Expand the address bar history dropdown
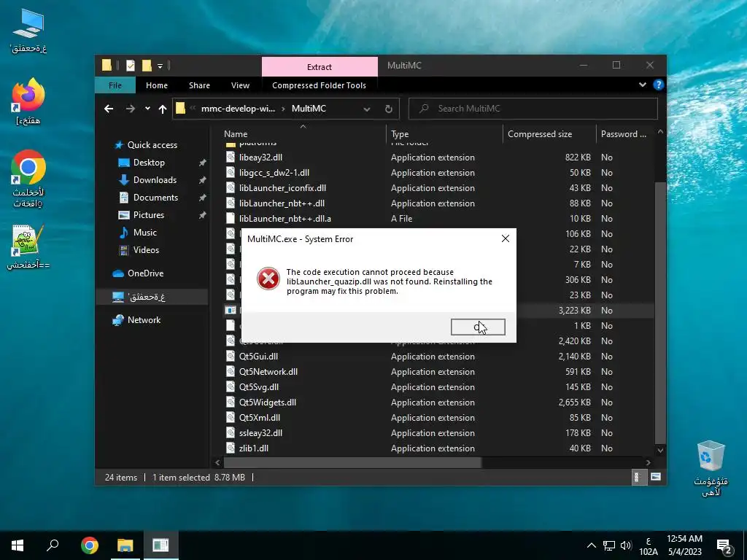Image resolution: width=747 pixels, height=560 pixels. (x=367, y=109)
